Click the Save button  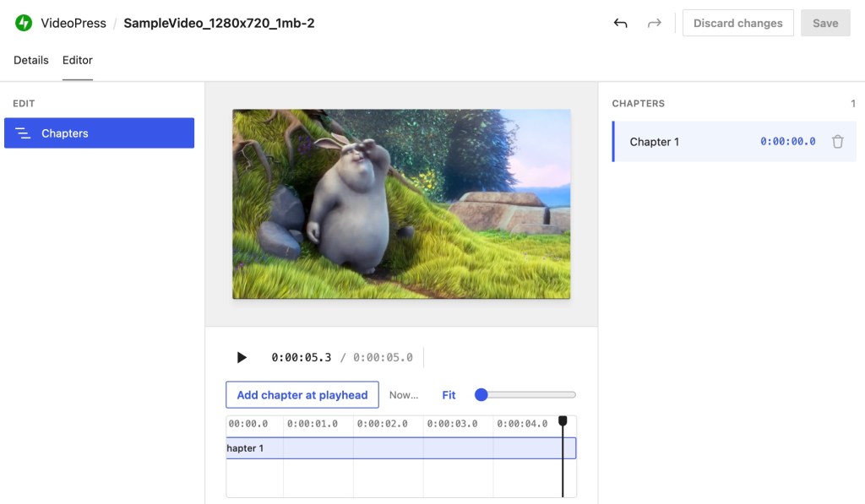point(825,23)
